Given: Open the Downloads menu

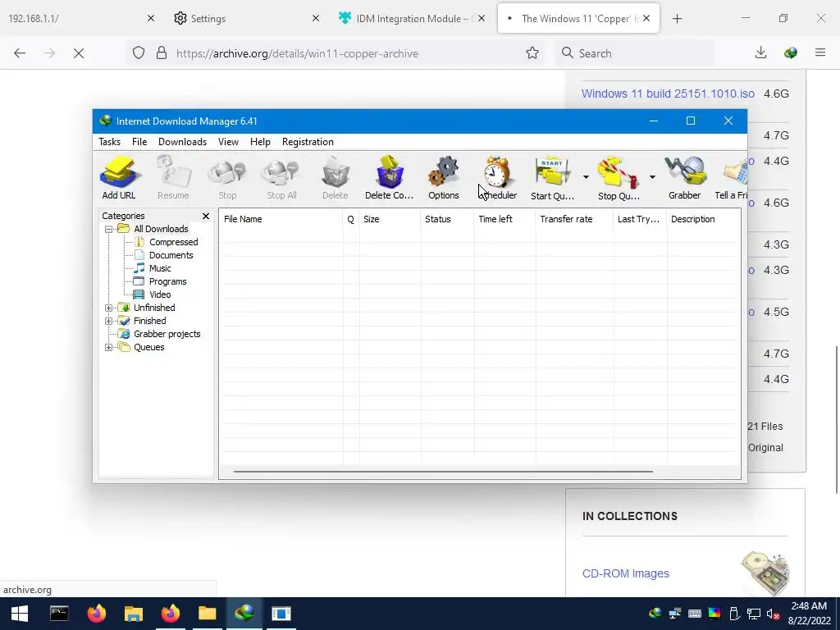Looking at the screenshot, I should 182,142.
